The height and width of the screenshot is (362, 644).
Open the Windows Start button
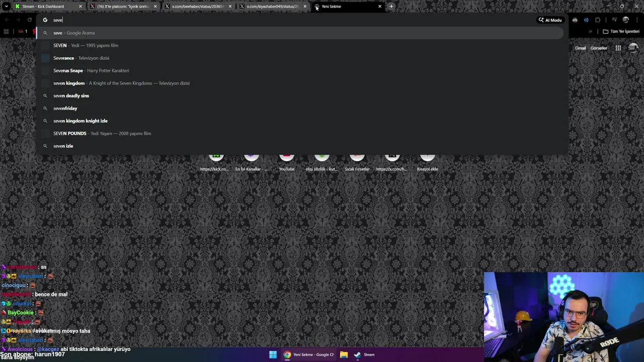point(273,354)
